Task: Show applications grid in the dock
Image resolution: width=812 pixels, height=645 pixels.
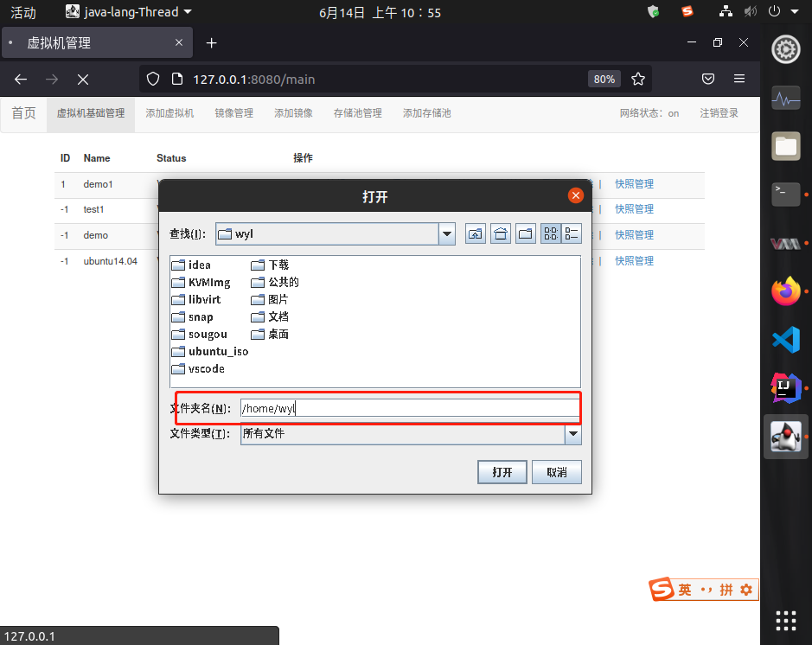Action: (x=785, y=621)
